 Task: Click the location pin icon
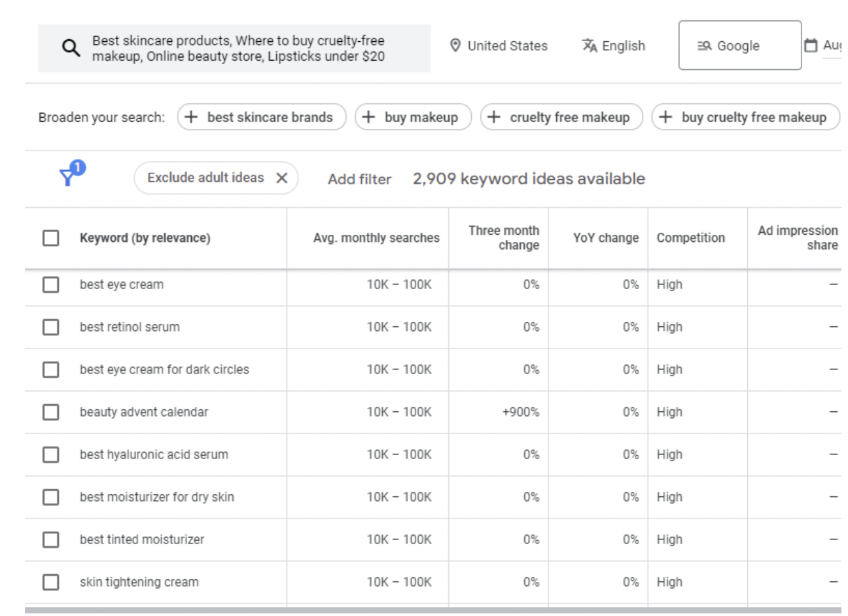[455, 46]
